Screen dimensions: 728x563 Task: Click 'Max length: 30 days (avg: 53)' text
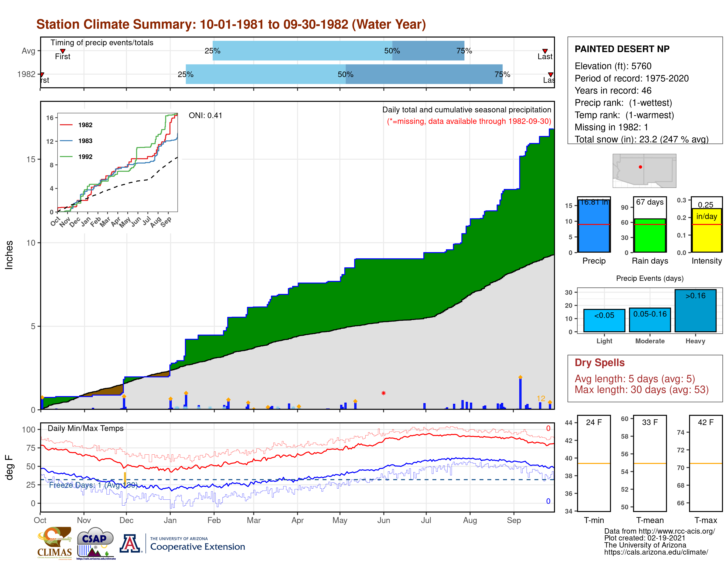[642, 389]
